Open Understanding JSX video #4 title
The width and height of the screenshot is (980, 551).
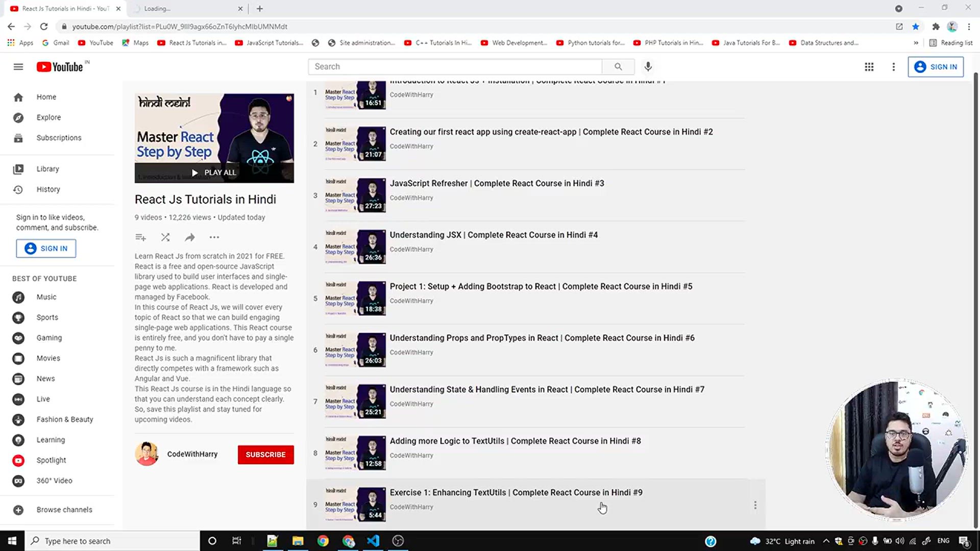[x=494, y=235]
